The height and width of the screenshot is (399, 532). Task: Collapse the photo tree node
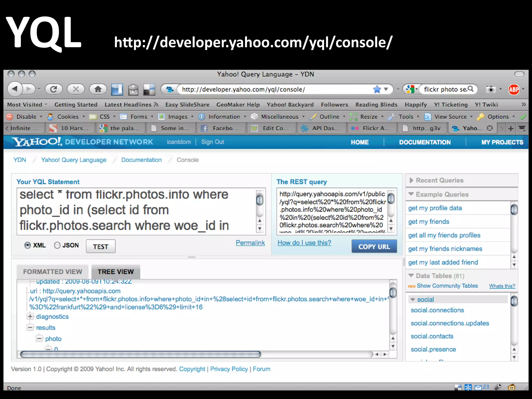[39, 338]
